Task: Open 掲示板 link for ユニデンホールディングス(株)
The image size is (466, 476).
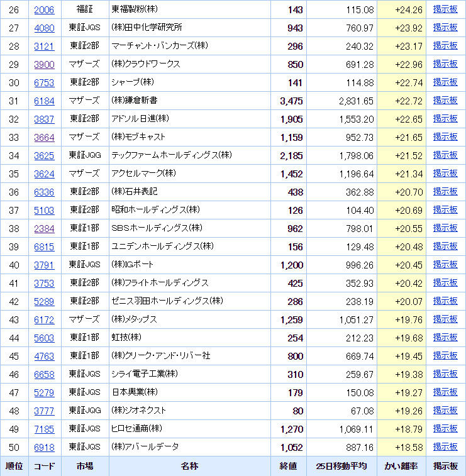Action: [445, 246]
